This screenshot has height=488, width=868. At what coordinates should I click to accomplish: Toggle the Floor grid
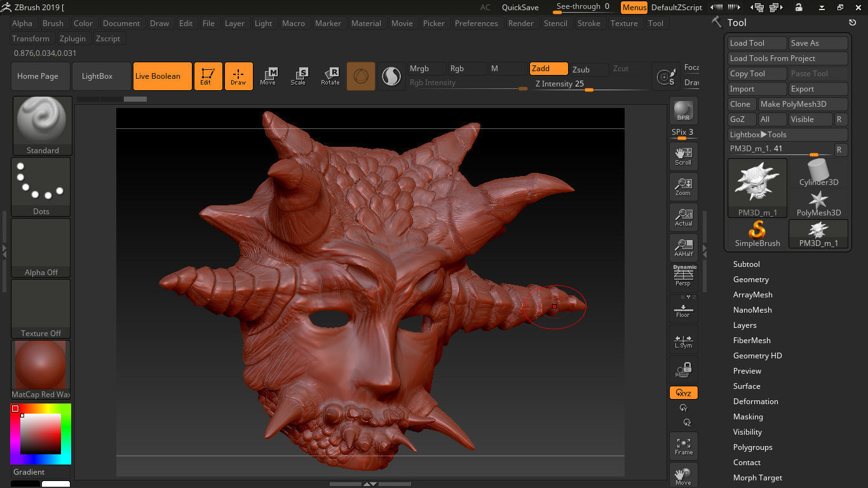click(683, 309)
